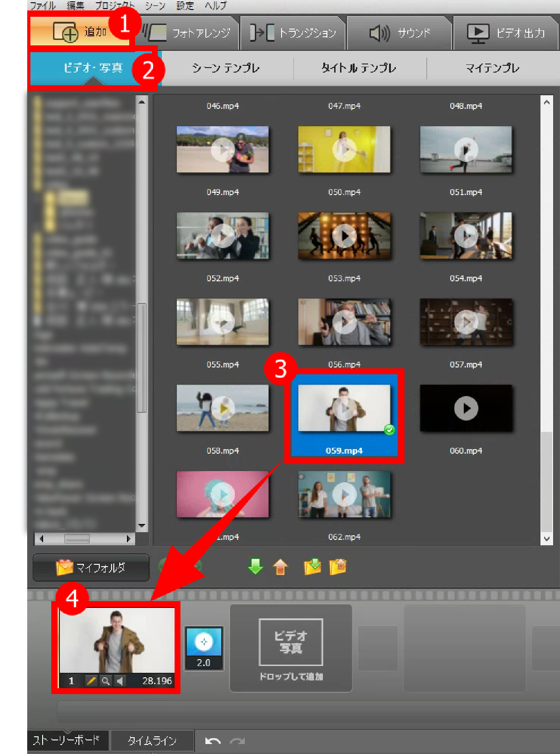Mute clip 1 using its speaker icon
Viewport: 560px width, 754px height.
[119, 681]
